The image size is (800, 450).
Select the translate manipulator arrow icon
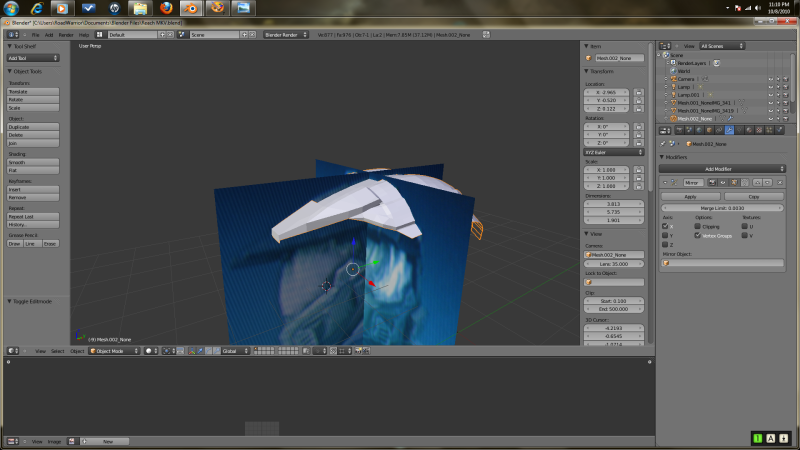tap(200, 351)
